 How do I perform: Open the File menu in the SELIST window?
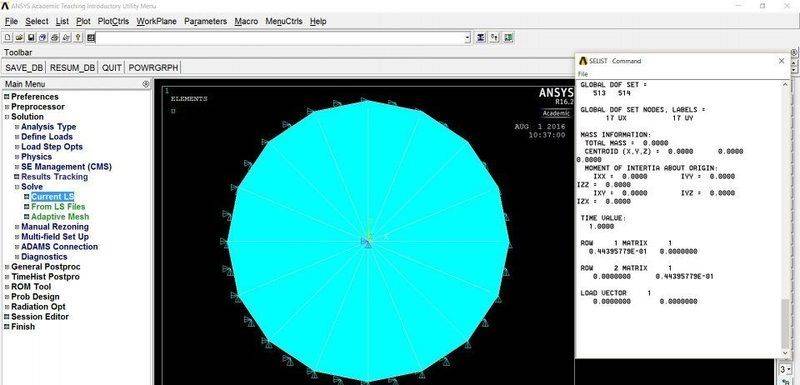click(583, 74)
